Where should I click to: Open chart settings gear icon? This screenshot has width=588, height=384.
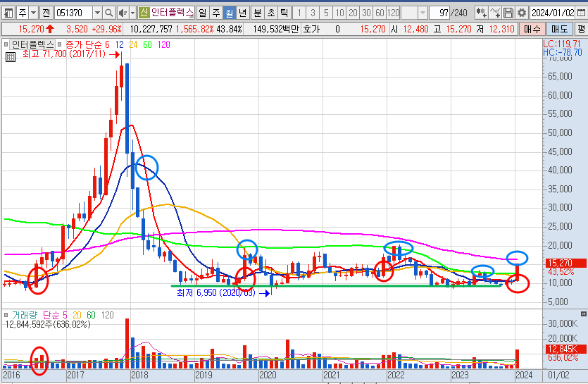click(522, 13)
